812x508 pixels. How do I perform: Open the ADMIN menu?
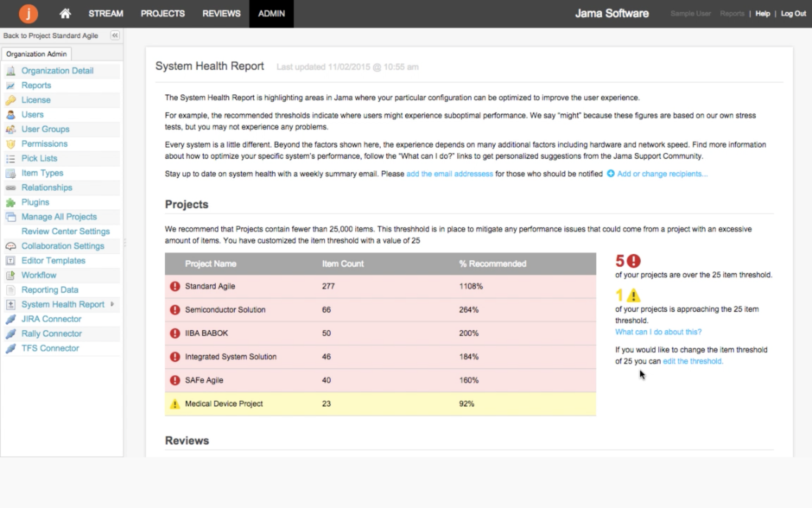(272, 13)
